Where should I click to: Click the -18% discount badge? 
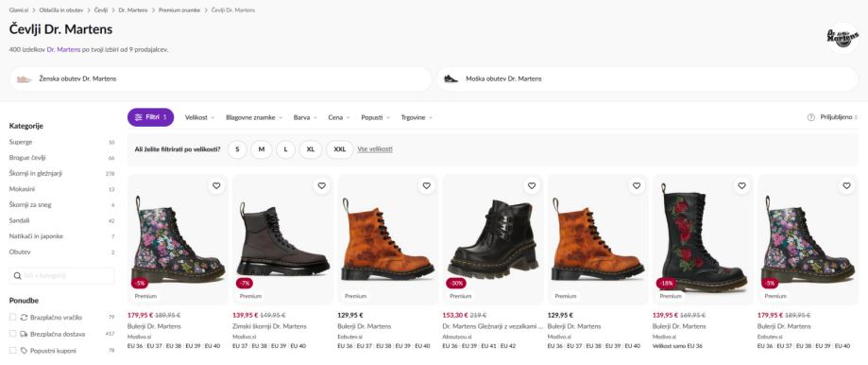coord(667,283)
